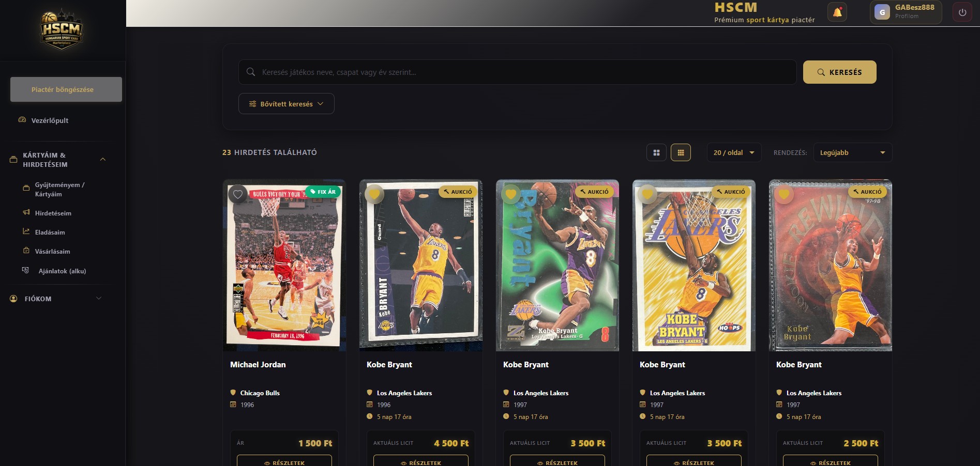Open Vásárlásaim in the sidebar
The image size is (980, 466).
(x=52, y=251)
